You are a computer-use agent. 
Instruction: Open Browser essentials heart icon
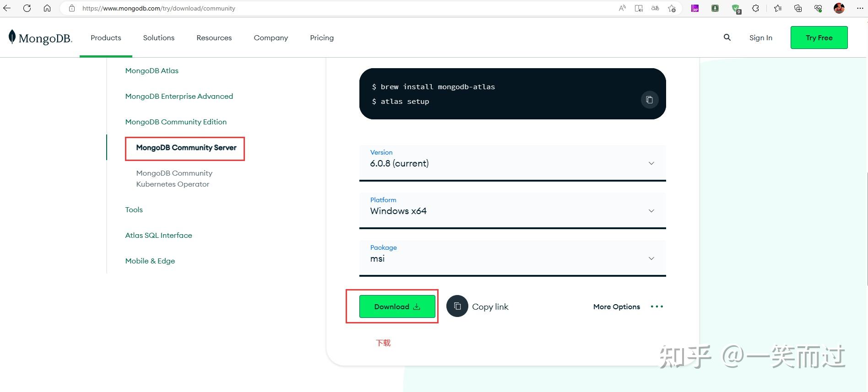tap(818, 8)
